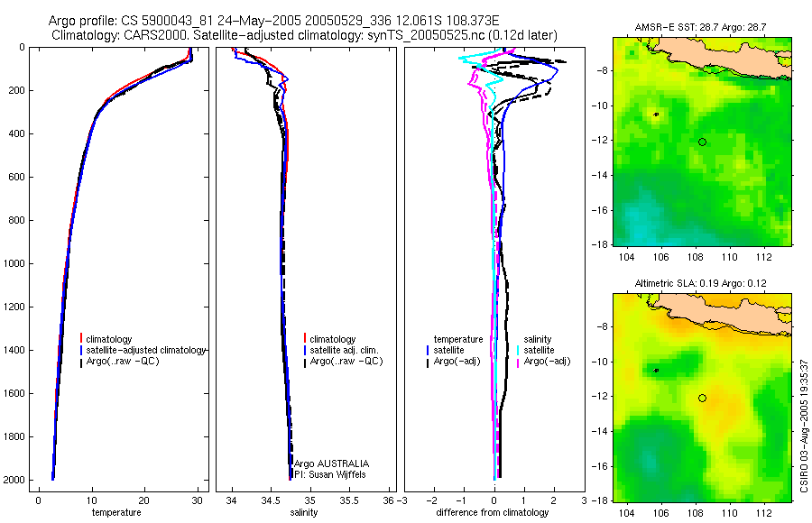Click magenta salinity Argo(-adj) legend marker
This screenshot has height=523, width=812.
[517, 362]
